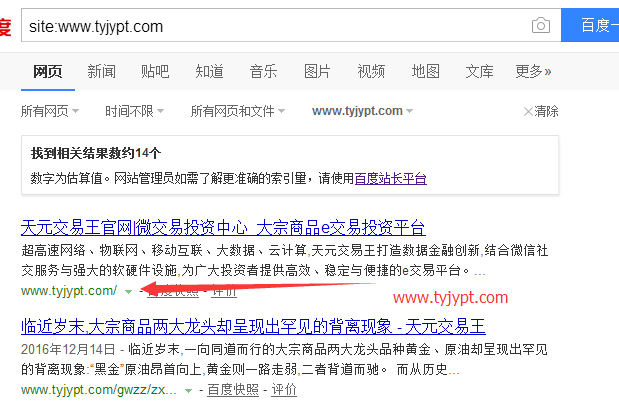Viewport: 619px width, 410px height.
Task: Open 评价 link of second result
Action: click(284, 390)
